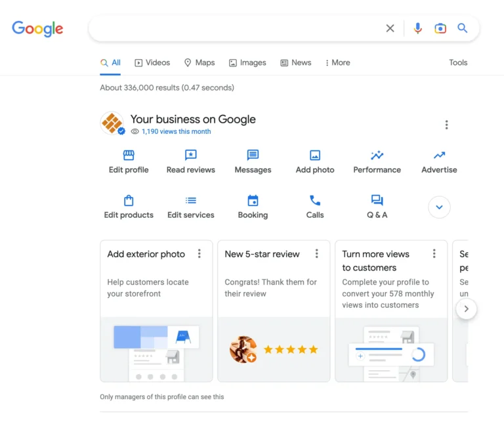Open Edit products
Screen dimensions: 504x424
[129, 207]
